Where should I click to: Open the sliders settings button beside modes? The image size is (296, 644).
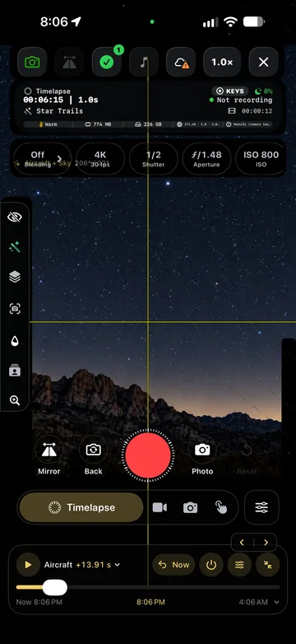click(261, 507)
